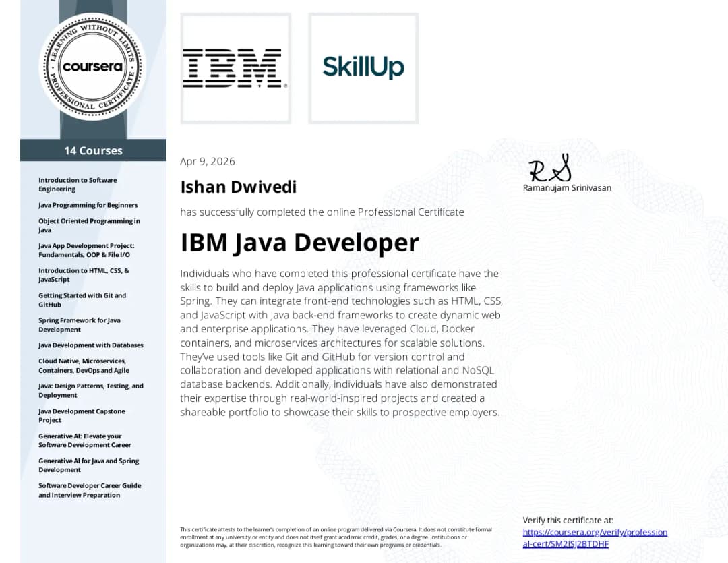Click 'Verify this certificate at:' label
Screen dimensions: 728x563
tap(568, 521)
